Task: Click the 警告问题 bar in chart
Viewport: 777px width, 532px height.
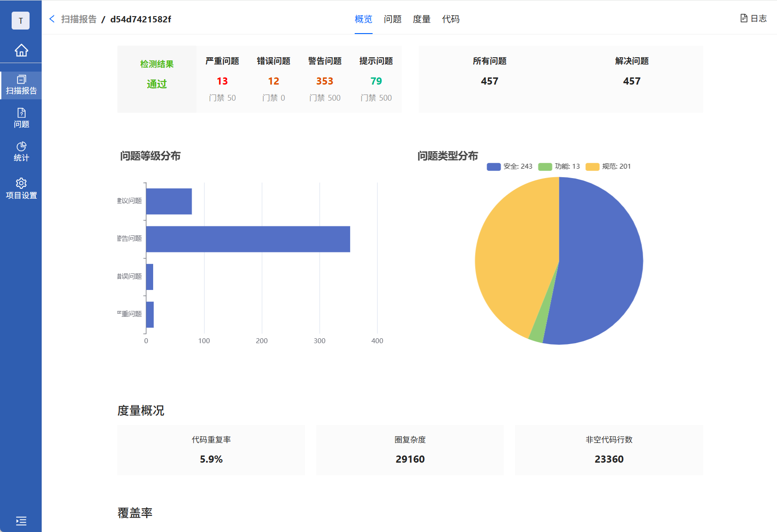Action: (248, 239)
